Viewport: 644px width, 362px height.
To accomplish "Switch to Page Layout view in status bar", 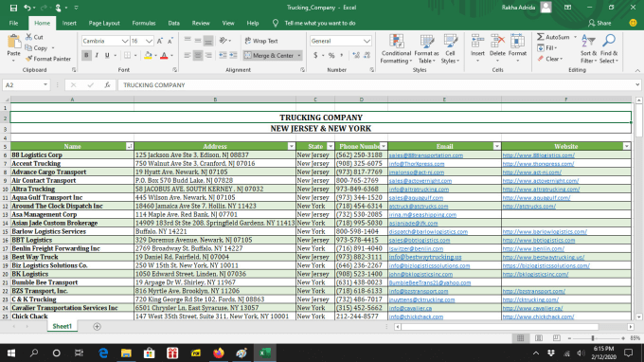I will 539,338.
